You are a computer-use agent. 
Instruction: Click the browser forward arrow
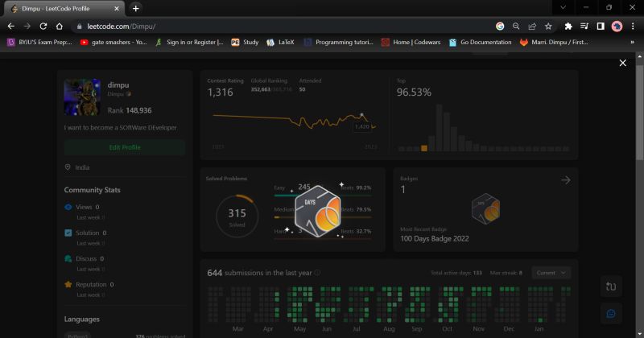[x=27, y=27]
